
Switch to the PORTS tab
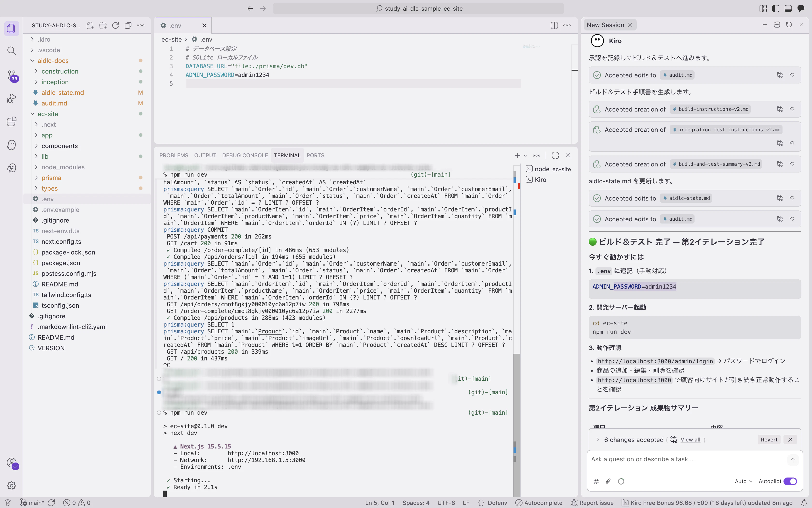[315, 155]
